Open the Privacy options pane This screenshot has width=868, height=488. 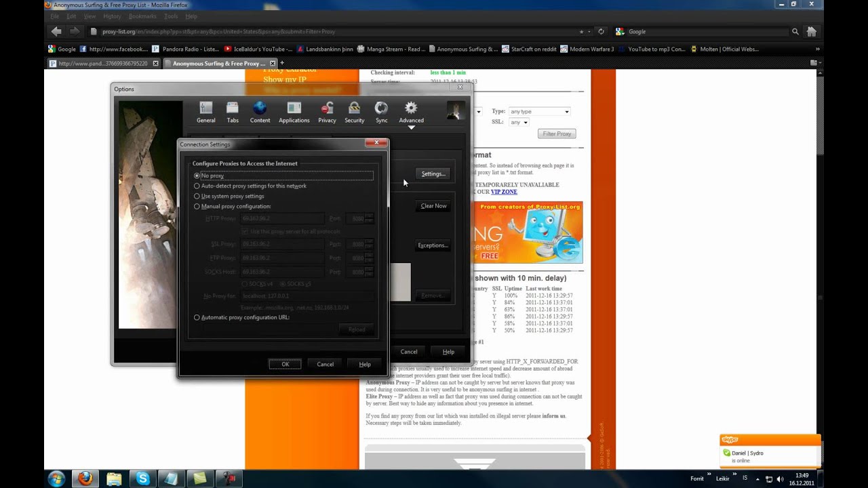pos(327,113)
